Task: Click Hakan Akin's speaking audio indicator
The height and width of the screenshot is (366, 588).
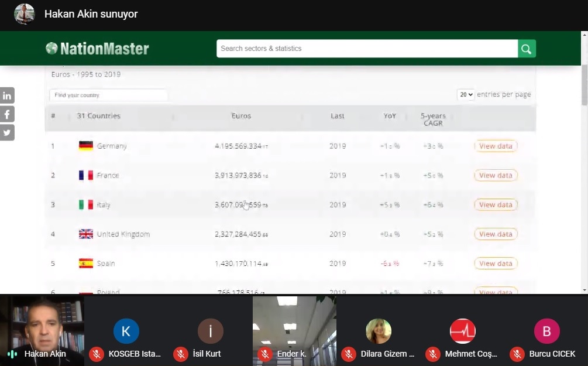Action: coord(12,354)
